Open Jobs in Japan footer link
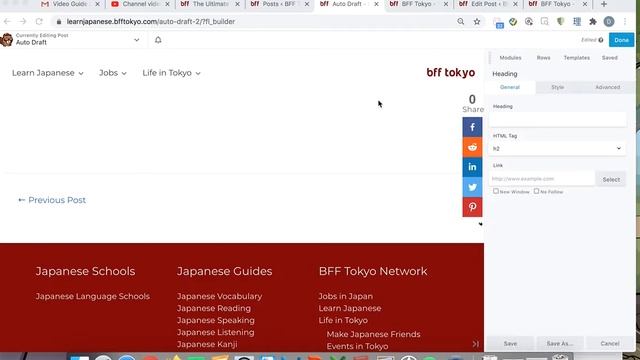Viewport: 640px width, 360px height. (x=345, y=296)
